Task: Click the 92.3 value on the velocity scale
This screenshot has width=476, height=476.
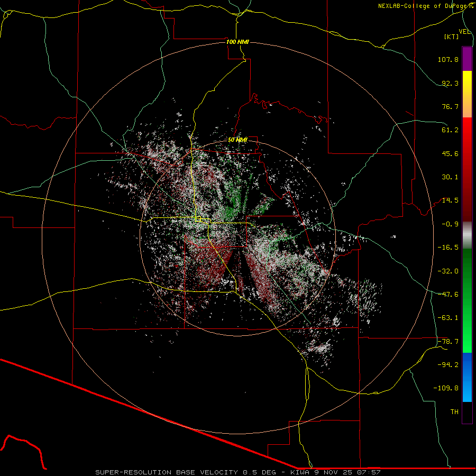Action: [450, 83]
